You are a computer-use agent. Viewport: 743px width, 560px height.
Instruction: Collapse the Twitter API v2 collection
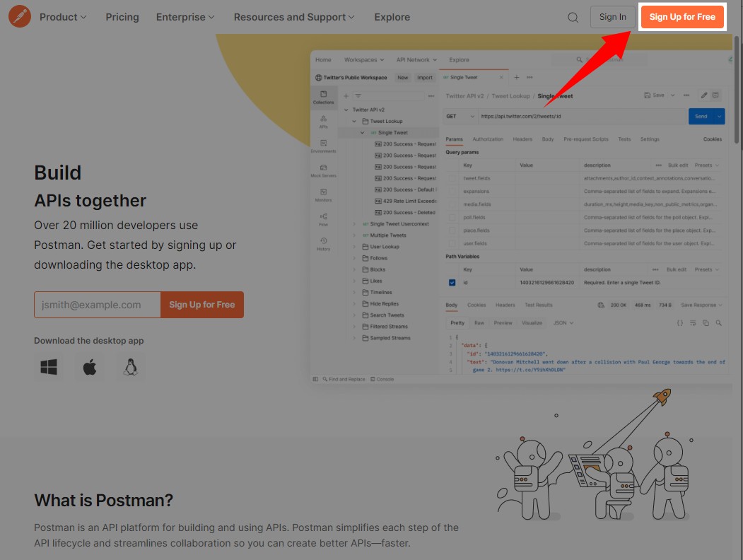(x=346, y=110)
